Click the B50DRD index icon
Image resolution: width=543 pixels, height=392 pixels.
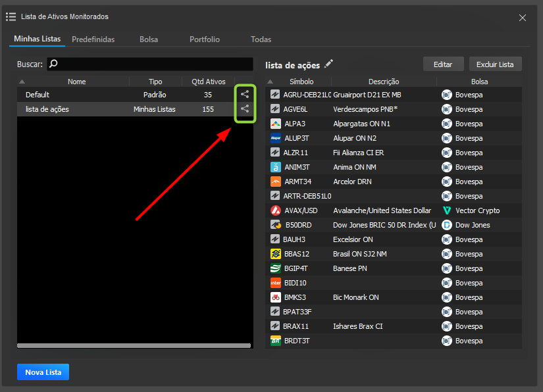point(275,225)
